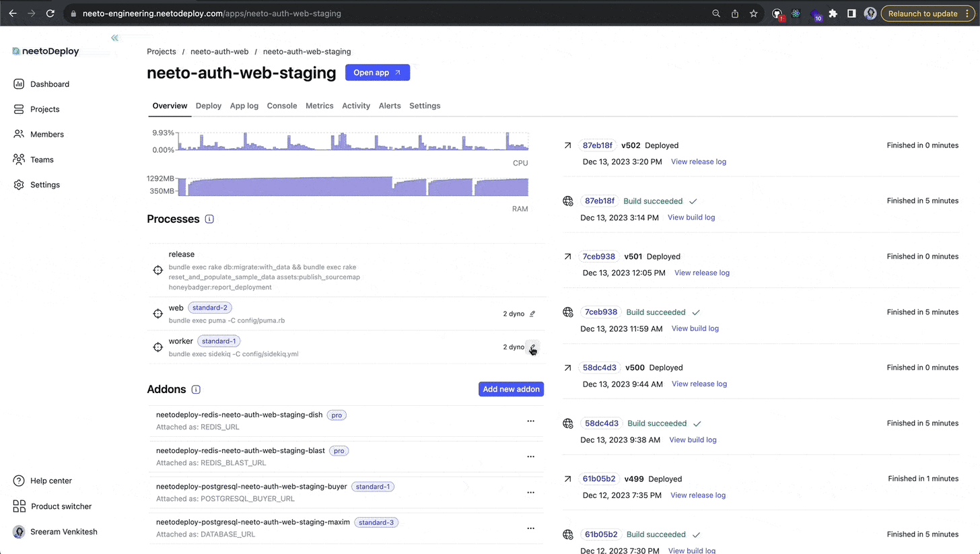Edit dyno count for worker process

532,347
